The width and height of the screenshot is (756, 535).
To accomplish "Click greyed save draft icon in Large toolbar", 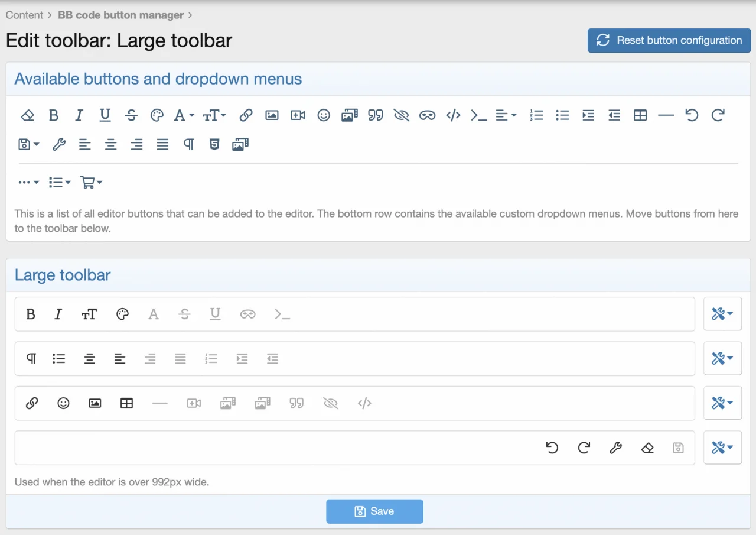I will pyautogui.click(x=679, y=448).
